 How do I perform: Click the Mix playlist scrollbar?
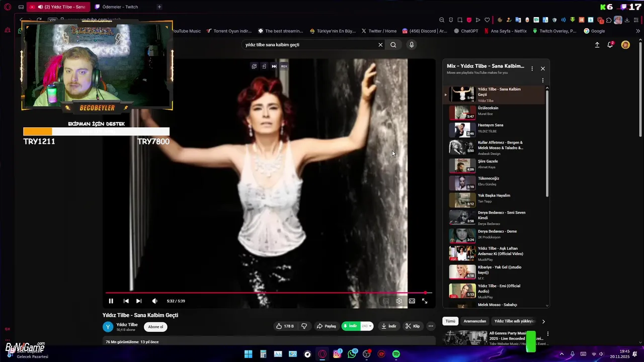point(547,143)
